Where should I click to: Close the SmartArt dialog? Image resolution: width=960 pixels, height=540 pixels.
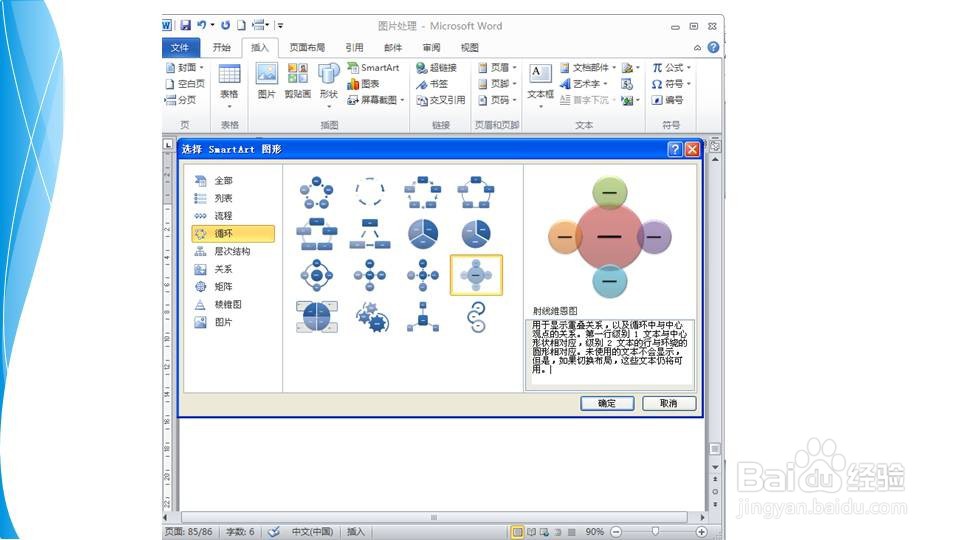(x=692, y=149)
